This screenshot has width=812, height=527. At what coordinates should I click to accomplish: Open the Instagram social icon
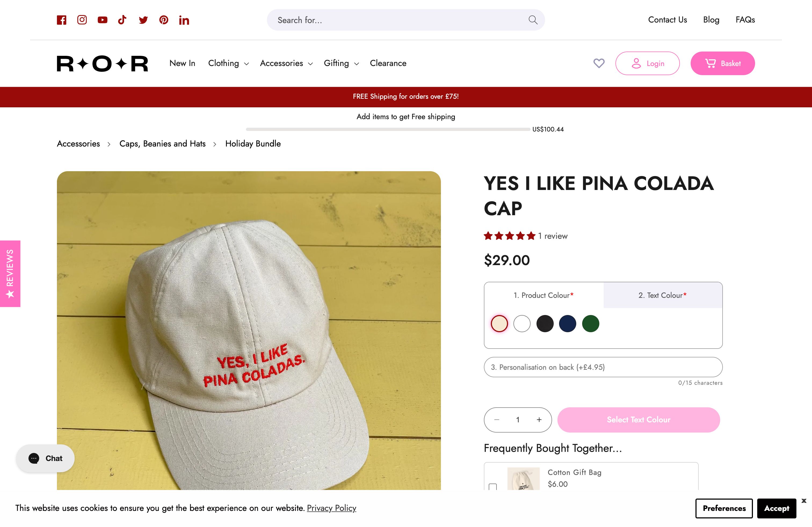(82, 20)
